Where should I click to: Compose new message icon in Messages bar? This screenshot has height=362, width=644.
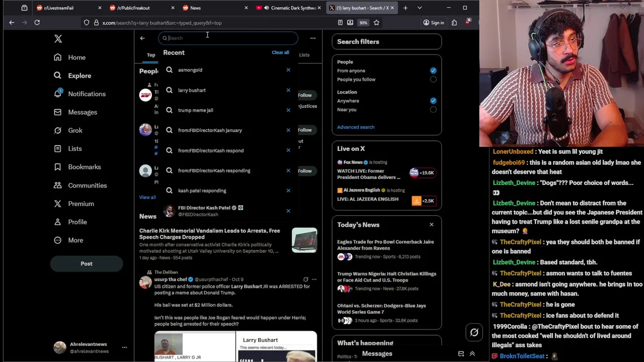pyautogui.click(x=461, y=354)
